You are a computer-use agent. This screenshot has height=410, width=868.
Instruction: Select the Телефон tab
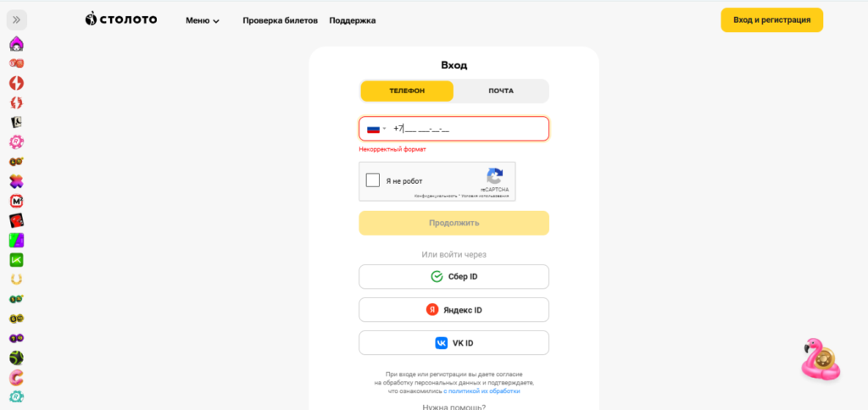pos(407,91)
